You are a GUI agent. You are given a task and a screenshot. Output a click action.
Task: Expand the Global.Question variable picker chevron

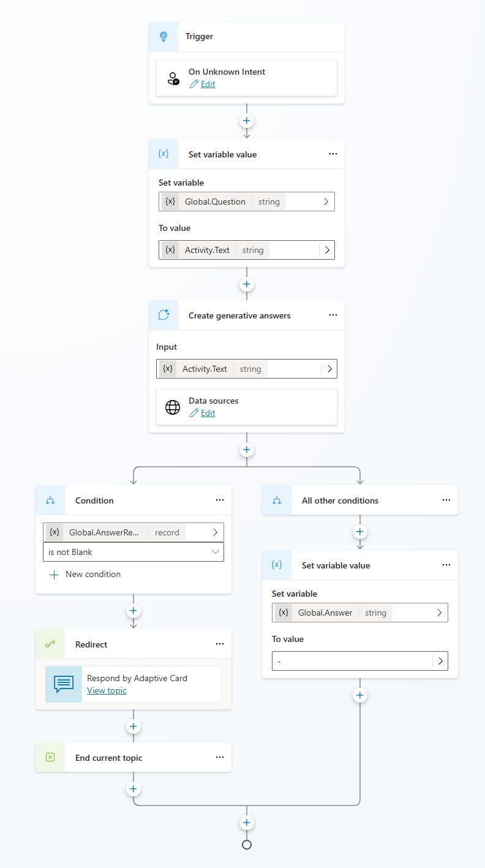(x=326, y=202)
